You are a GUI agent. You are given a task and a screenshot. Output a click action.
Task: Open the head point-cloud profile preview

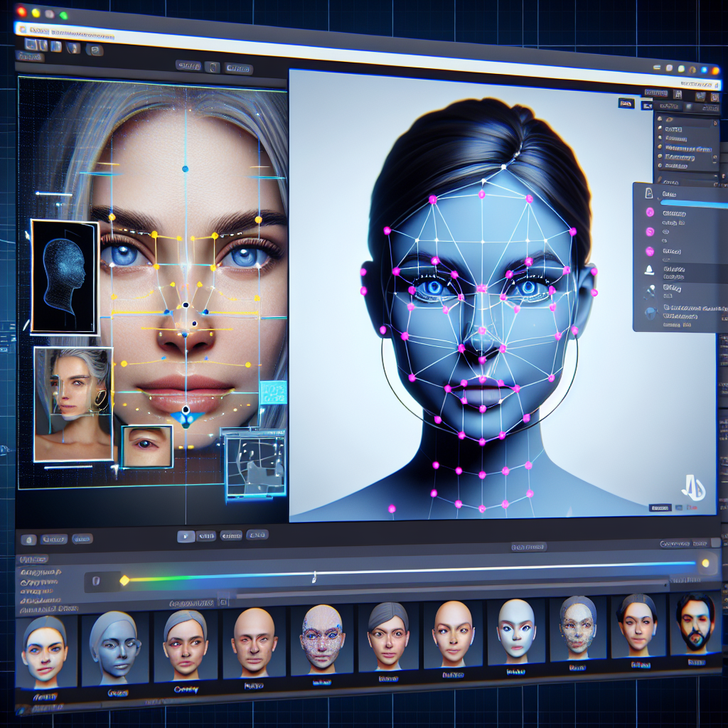tap(64, 276)
